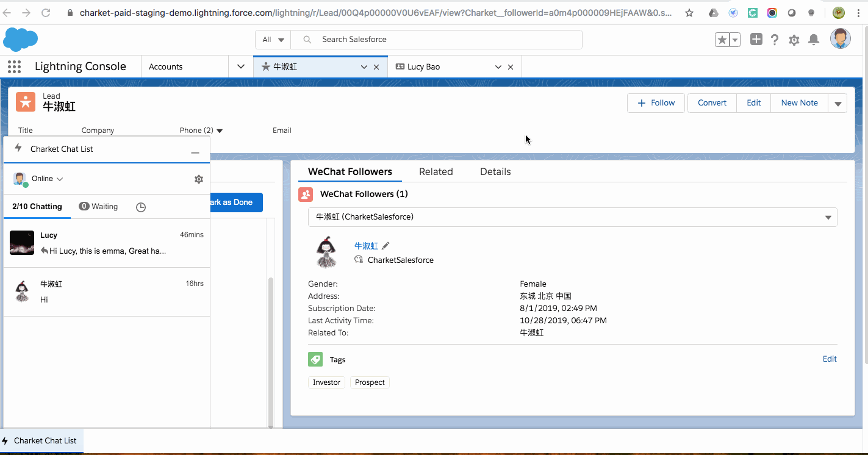Click the Google Drive extension icon
Image resolution: width=868 pixels, height=455 pixels.
coord(714,12)
